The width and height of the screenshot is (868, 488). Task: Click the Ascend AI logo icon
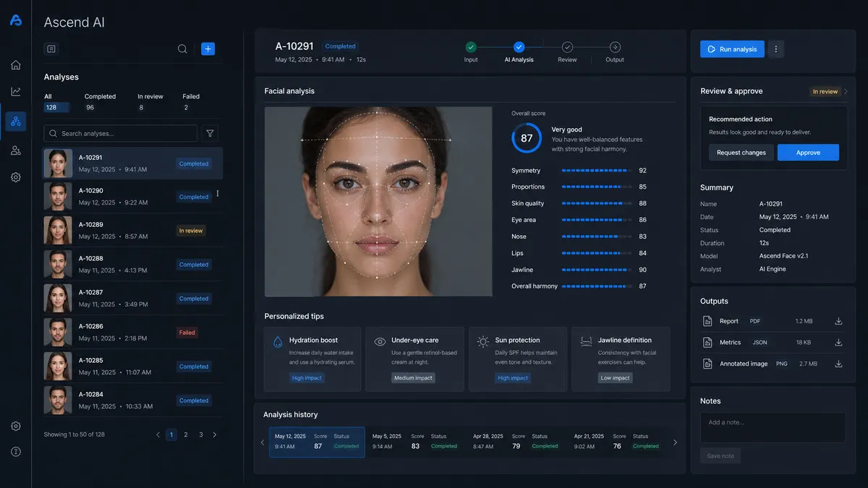coord(16,21)
